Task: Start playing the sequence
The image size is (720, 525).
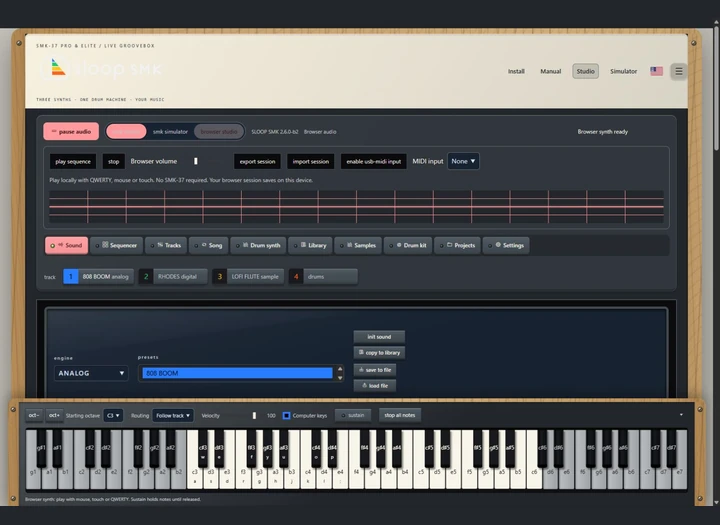Action: pos(73,161)
